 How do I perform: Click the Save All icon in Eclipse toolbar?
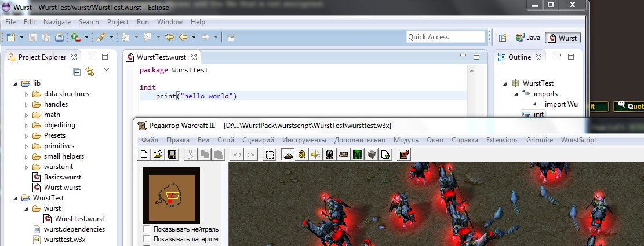point(46,37)
